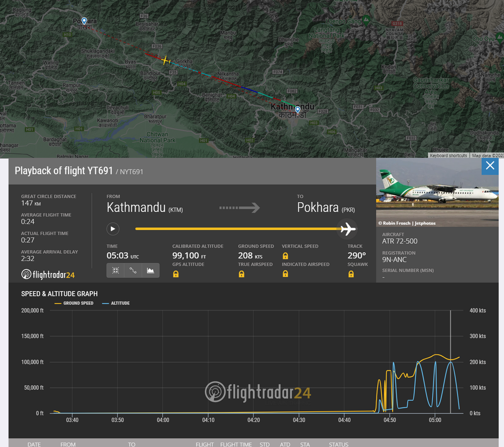Click the Map data copyright text
The image size is (504, 447).
[x=487, y=155]
